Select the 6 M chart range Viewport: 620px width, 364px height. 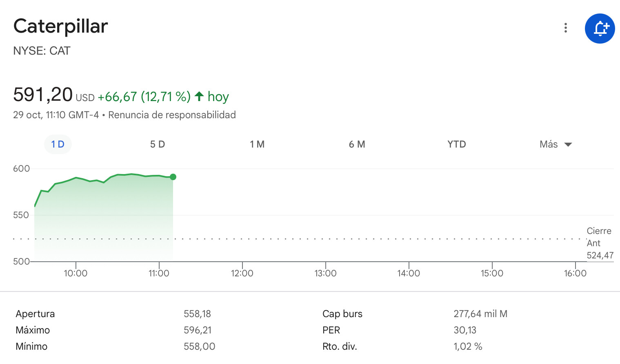(357, 144)
